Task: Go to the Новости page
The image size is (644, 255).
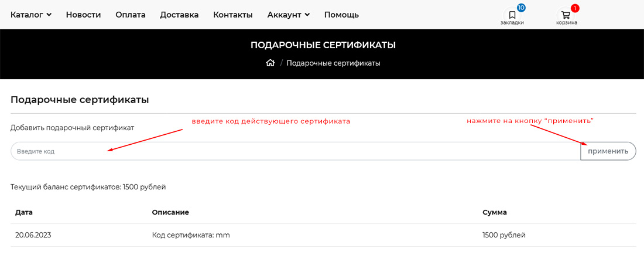Action: (x=83, y=15)
